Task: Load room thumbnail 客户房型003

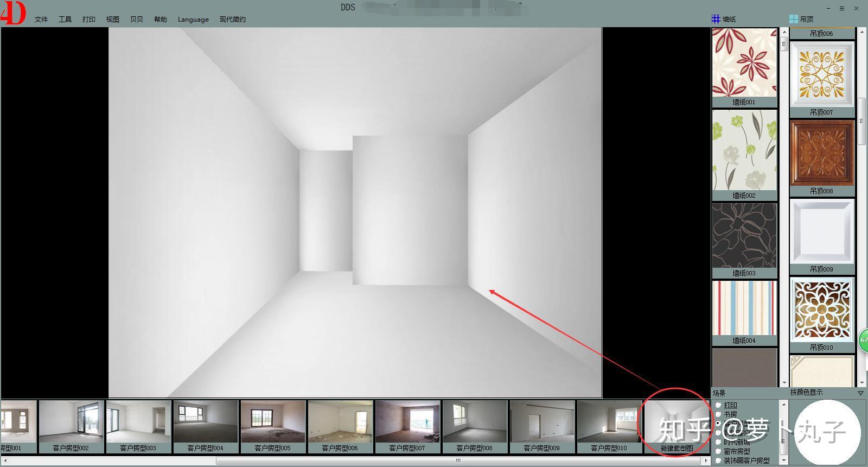Action: click(x=138, y=422)
